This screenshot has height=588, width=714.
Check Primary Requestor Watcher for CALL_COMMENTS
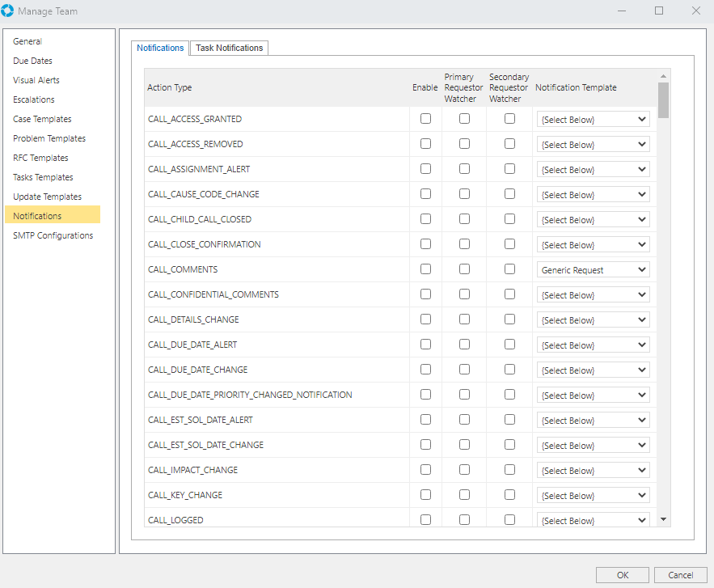[x=464, y=269]
